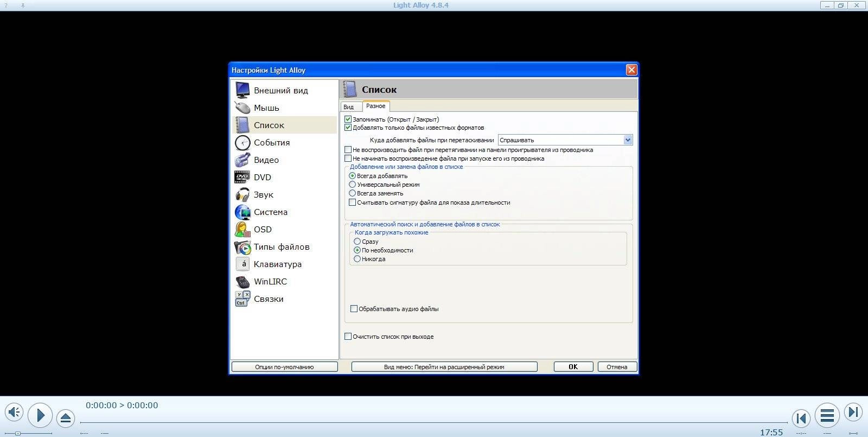Start playback with the Play button
This screenshot has height=437, width=868.
click(40, 416)
